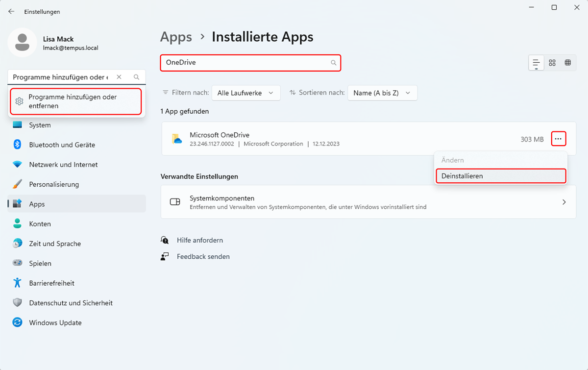The image size is (588, 370).
Task: Click the gear icon in search suggestion
Action: pyautogui.click(x=20, y=101)
